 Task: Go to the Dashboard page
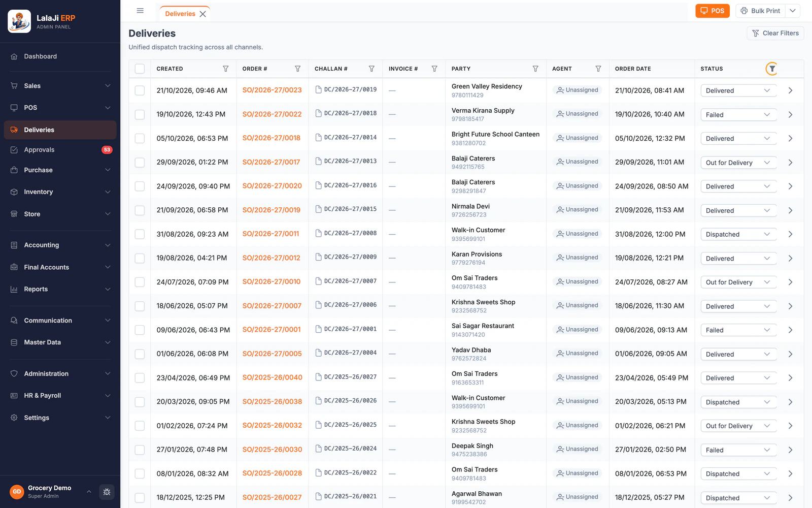(x=60, y=56)
